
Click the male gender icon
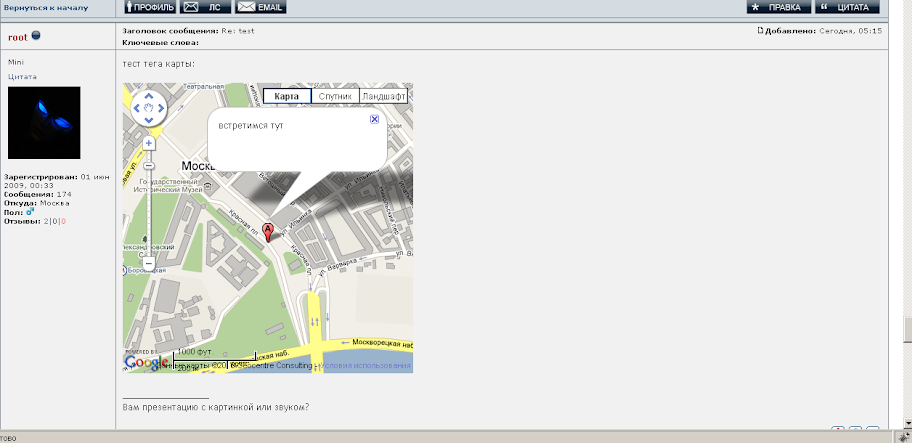click(30, 212)
